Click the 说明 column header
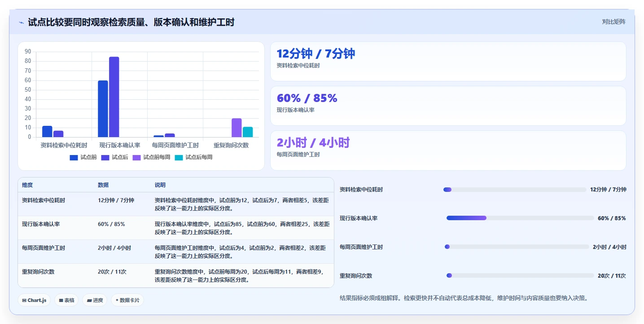This screenshot has height=324, width=644. pos(160,185)
